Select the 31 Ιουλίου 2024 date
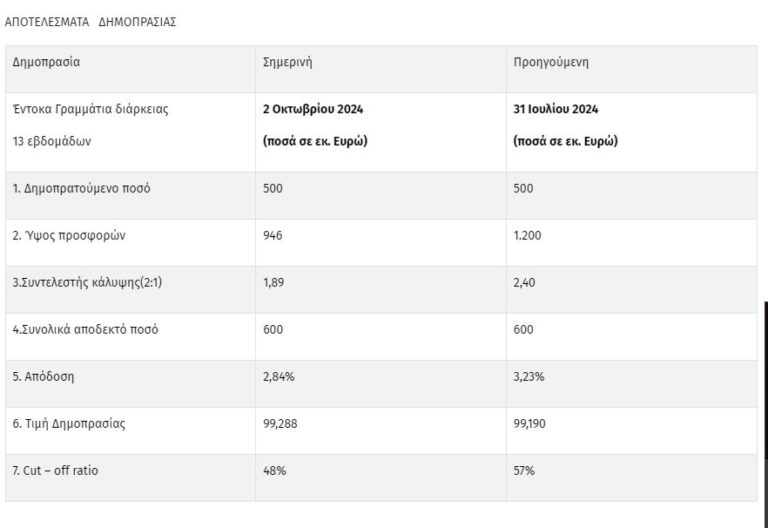Image resolution: width=768 pixels, height=528 pixels. click(555, 109)
